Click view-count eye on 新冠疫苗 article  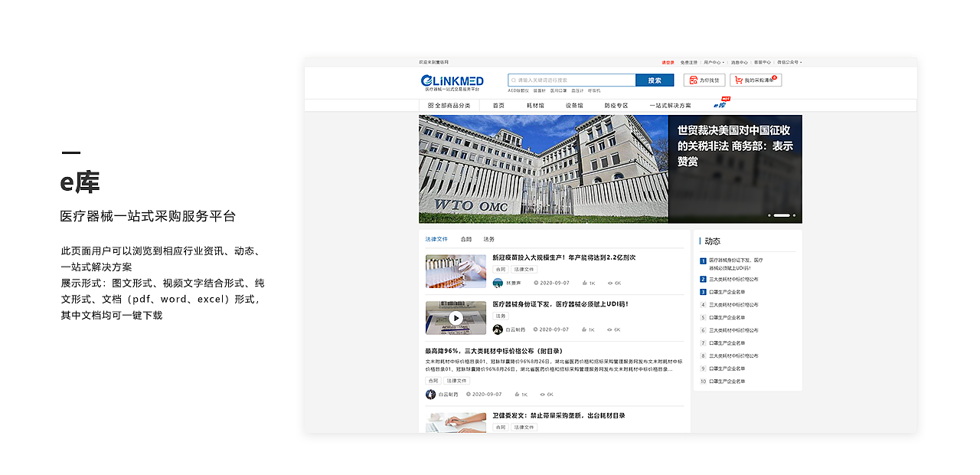(609, 283)
